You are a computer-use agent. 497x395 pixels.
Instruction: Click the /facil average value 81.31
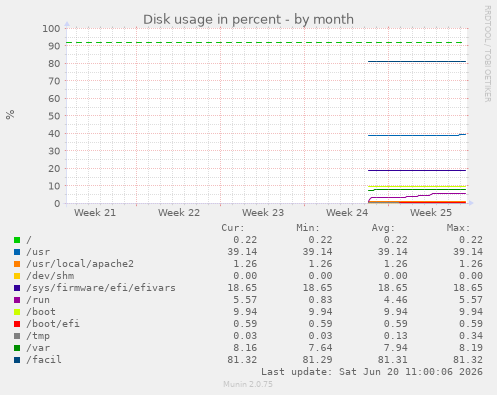[393, 360]
